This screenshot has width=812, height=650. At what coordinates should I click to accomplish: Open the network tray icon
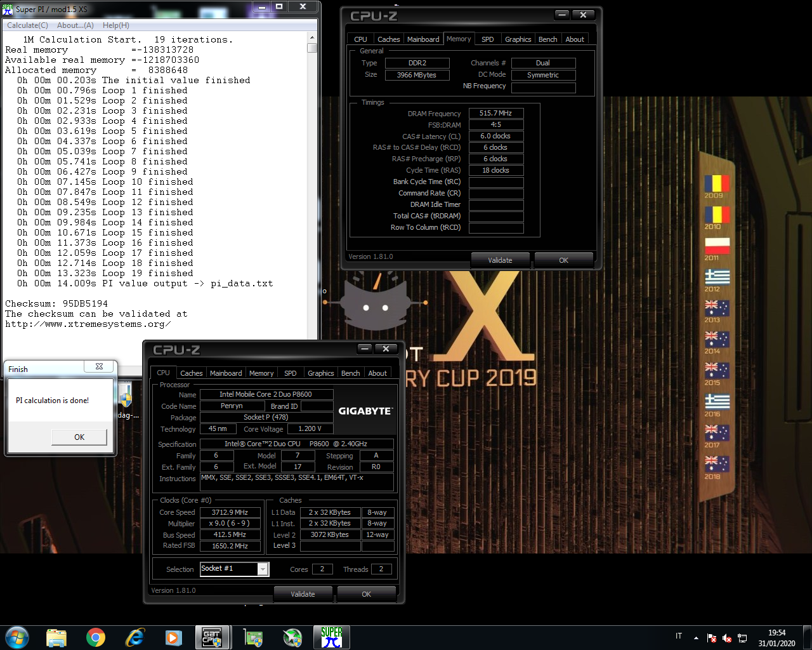click(x=742, y=638)
